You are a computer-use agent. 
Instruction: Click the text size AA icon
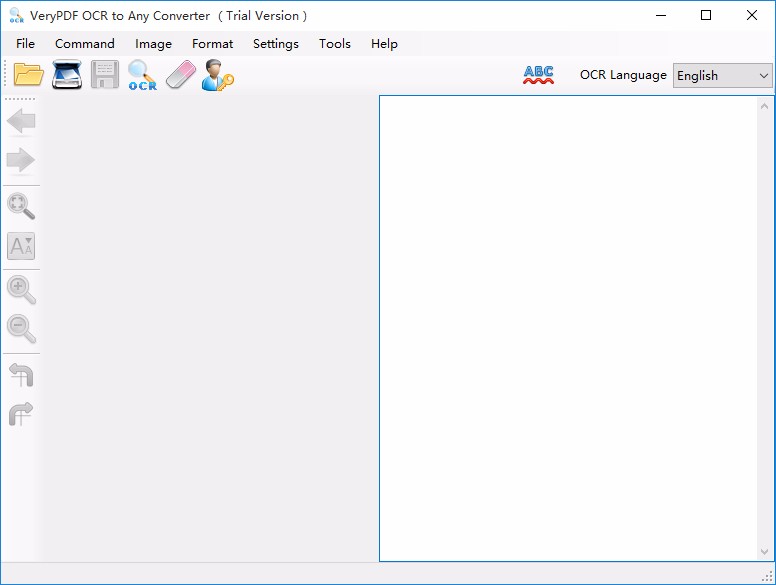tap(21, 246)
